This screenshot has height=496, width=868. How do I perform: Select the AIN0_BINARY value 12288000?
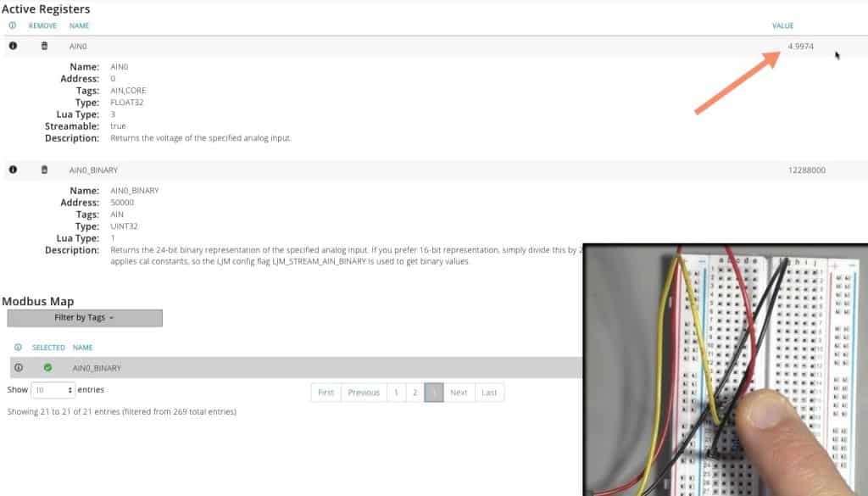[x=807, y=170]
